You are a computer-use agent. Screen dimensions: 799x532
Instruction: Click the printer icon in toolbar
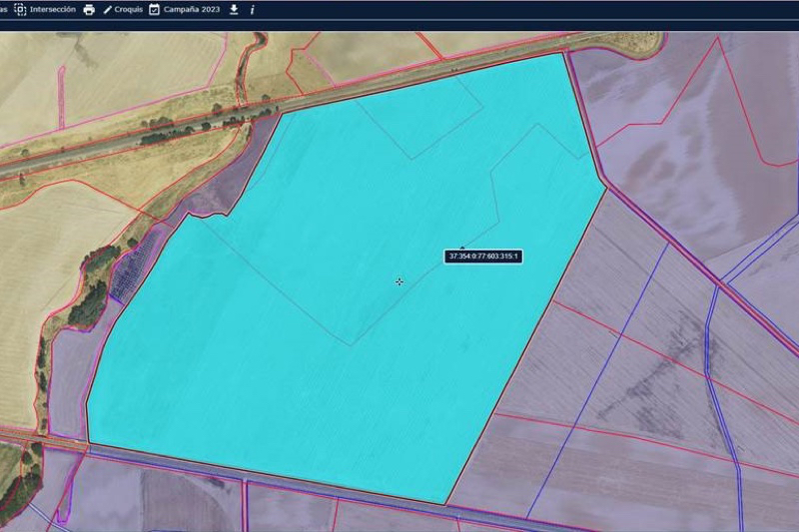point(89,9)
